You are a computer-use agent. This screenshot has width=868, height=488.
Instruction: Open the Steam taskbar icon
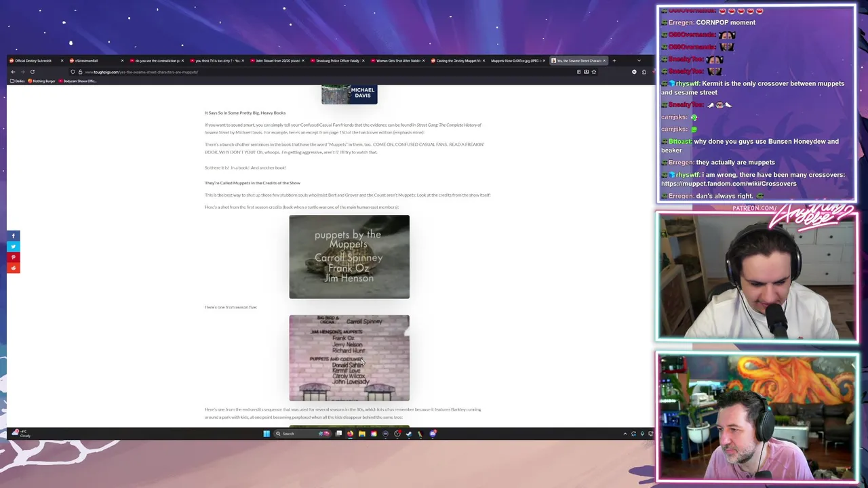(x=409, y=434)
